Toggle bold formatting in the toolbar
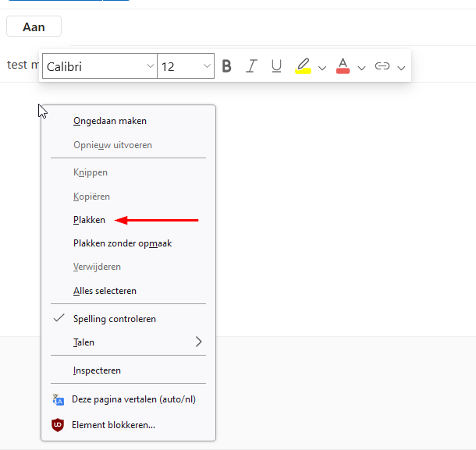 (x=227, y=66)
